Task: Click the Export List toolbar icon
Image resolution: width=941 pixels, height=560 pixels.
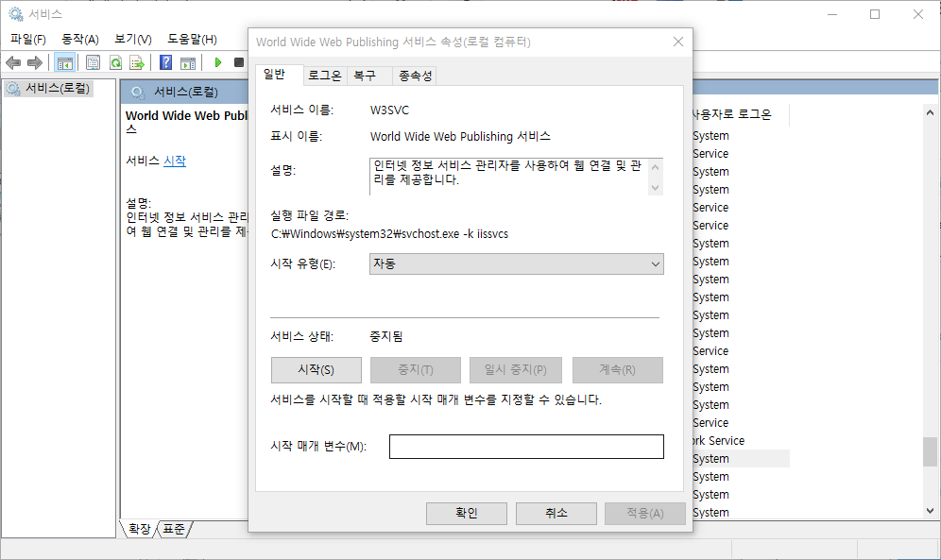Action: [137, 62]
